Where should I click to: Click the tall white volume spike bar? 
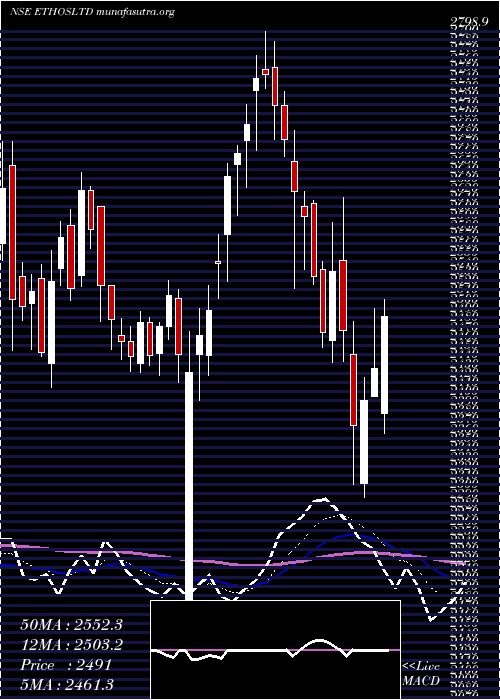click(189, 486)
